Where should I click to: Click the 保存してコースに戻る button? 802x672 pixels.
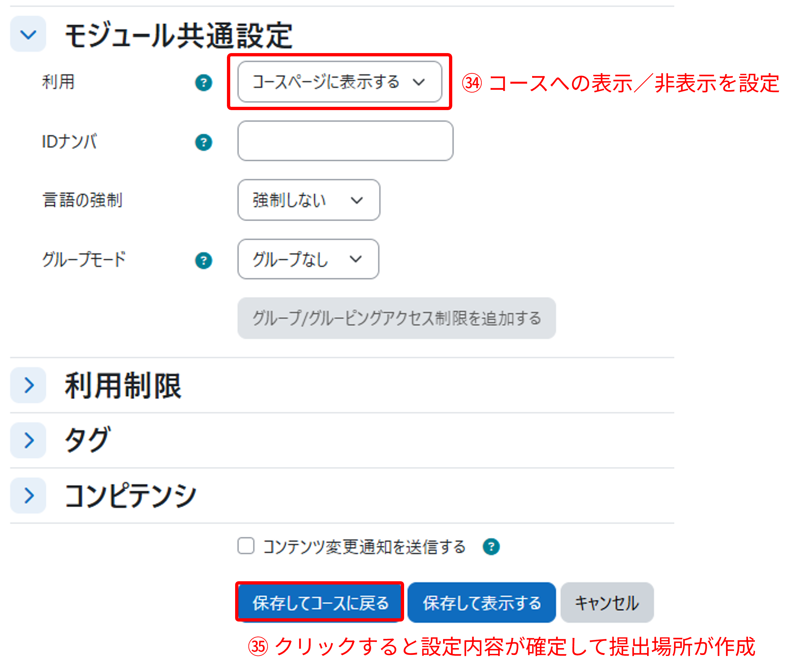point(320,603)
